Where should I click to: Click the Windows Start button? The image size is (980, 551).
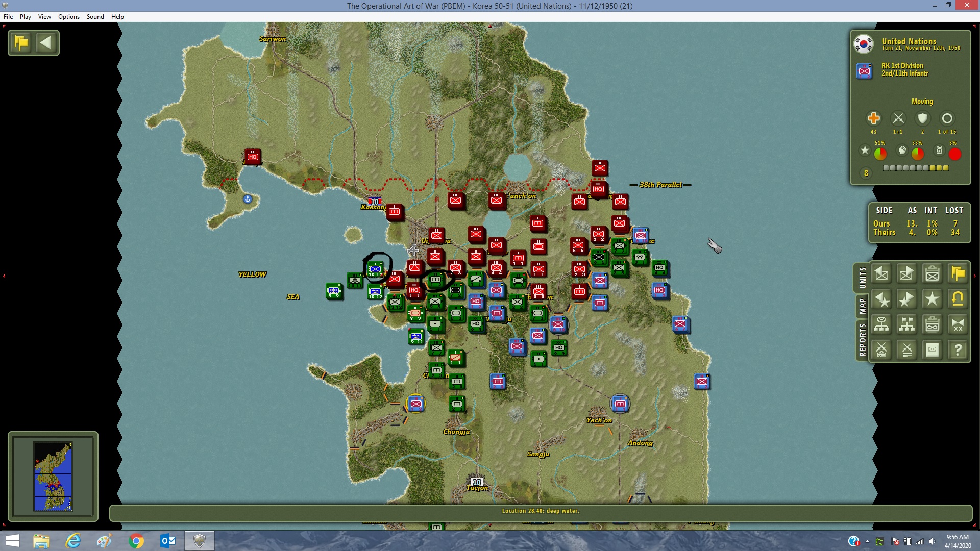tap(12, 541)
